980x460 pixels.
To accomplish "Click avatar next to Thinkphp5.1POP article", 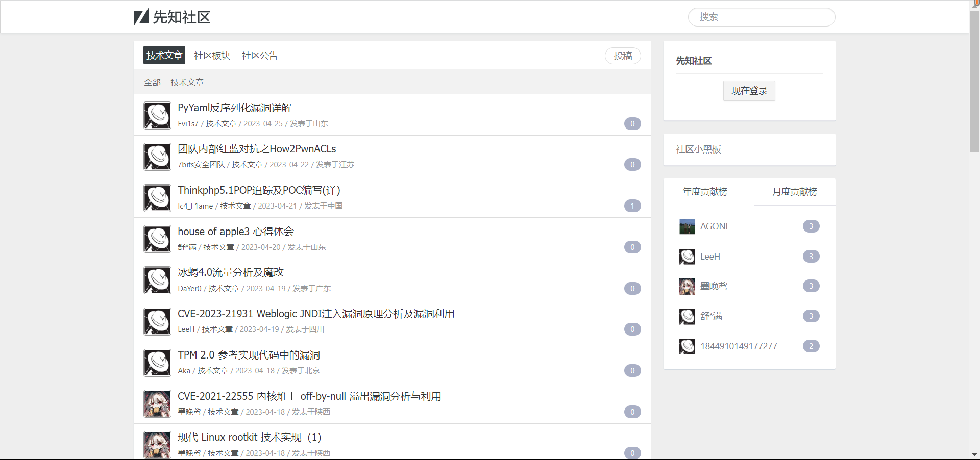I will tap(157, 198).
